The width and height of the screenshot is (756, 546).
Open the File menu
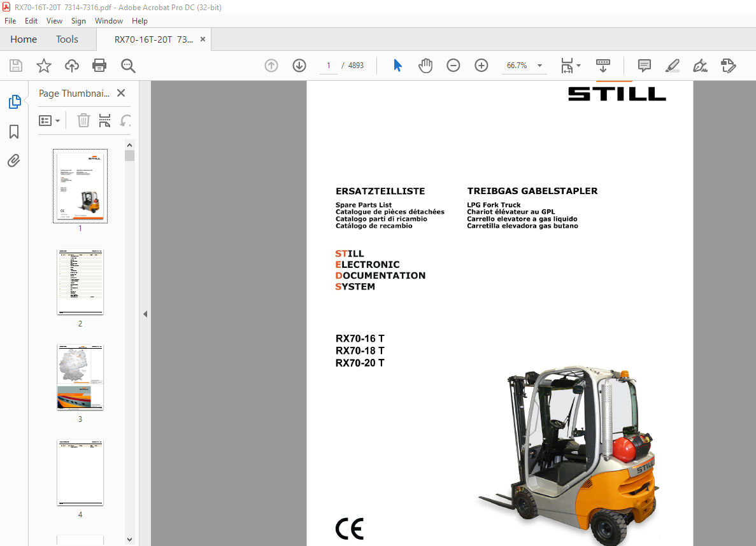coord(10,21)
